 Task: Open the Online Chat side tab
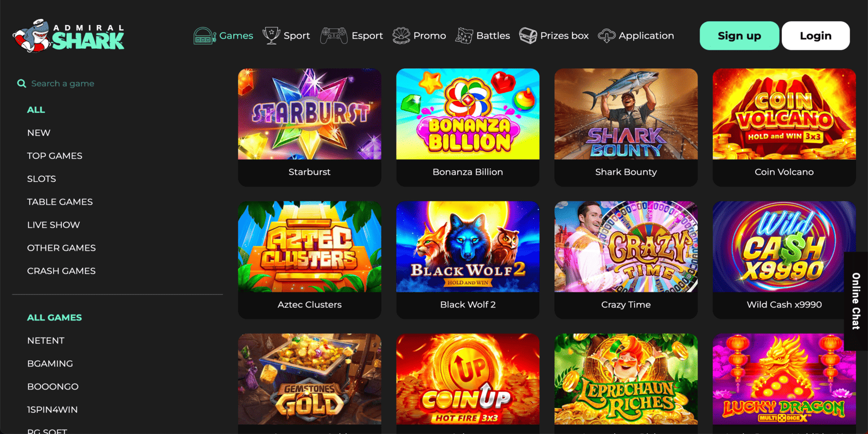tap(856, 301)
